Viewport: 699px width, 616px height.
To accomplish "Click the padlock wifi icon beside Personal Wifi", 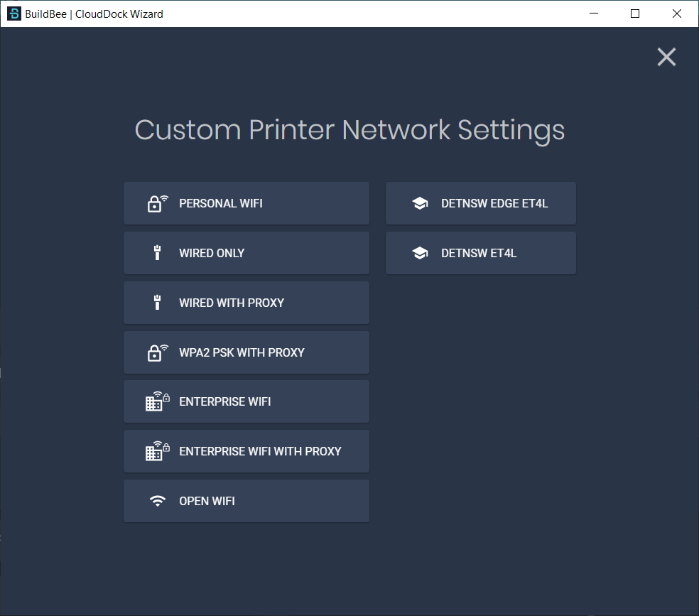I will [158, 203].
